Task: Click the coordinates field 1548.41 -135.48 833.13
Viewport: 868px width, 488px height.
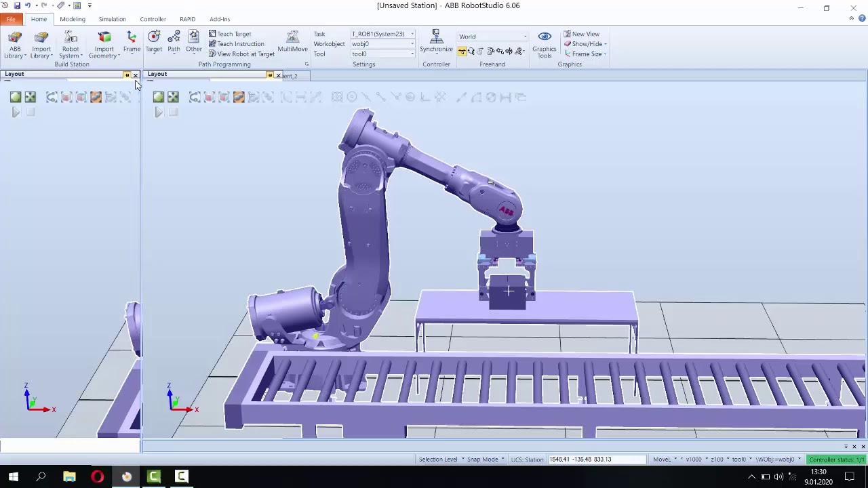Action: point(597,460)
